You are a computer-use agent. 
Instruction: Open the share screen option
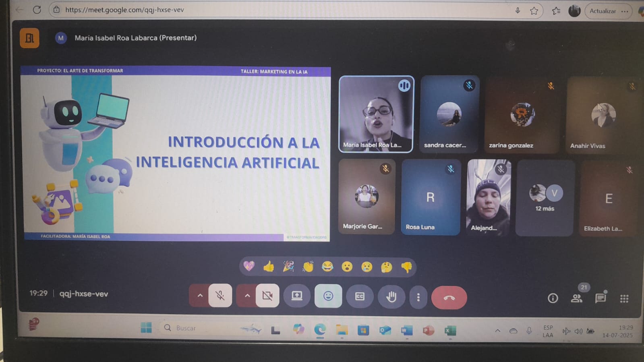[x=297, y=296]
